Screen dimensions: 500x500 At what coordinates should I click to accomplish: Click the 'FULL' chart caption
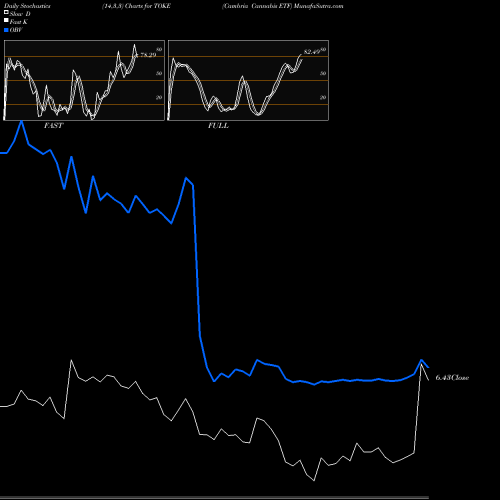coord(218,126)
